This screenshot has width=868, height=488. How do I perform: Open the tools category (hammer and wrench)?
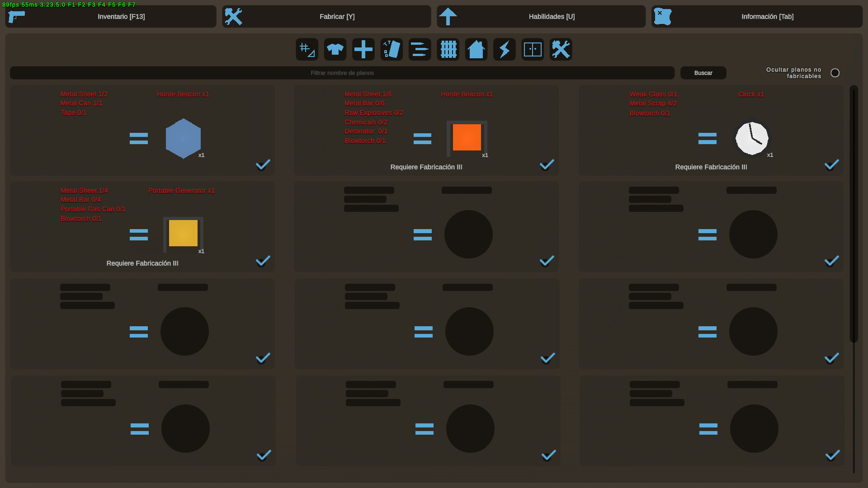click(561, 49)
